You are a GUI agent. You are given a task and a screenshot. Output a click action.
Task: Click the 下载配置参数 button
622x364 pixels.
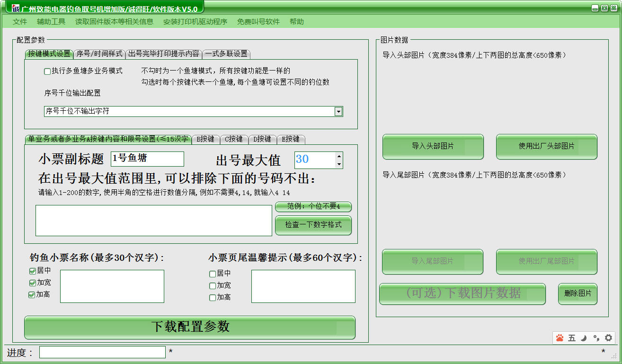tap(189, 328)
